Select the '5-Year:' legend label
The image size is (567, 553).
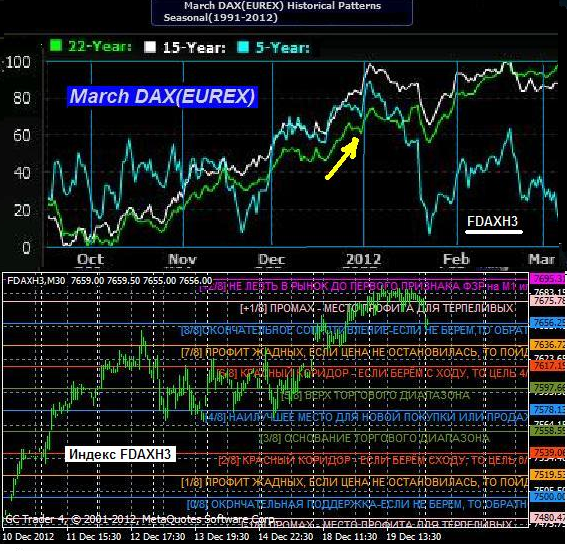[282, 47]
